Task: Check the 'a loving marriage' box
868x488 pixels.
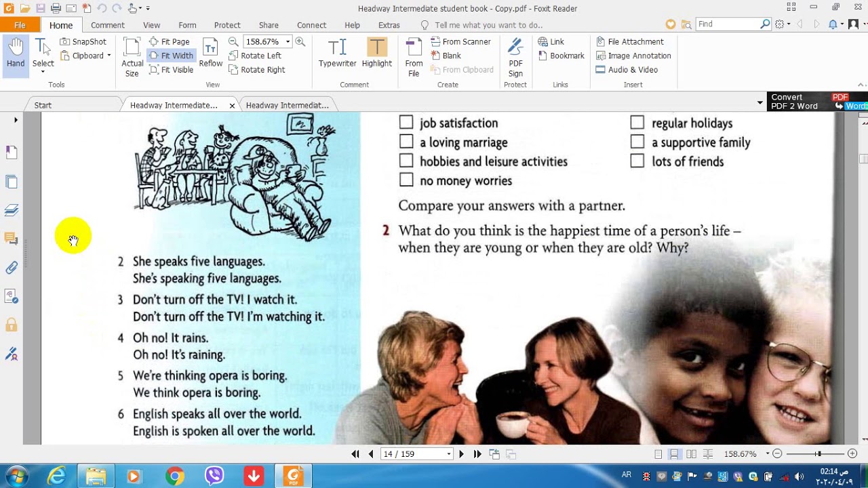Action: [406, 142]
